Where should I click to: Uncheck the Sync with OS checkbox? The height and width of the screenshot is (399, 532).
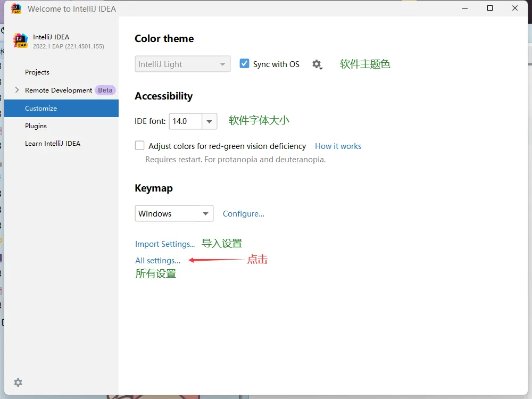[244, 64]
